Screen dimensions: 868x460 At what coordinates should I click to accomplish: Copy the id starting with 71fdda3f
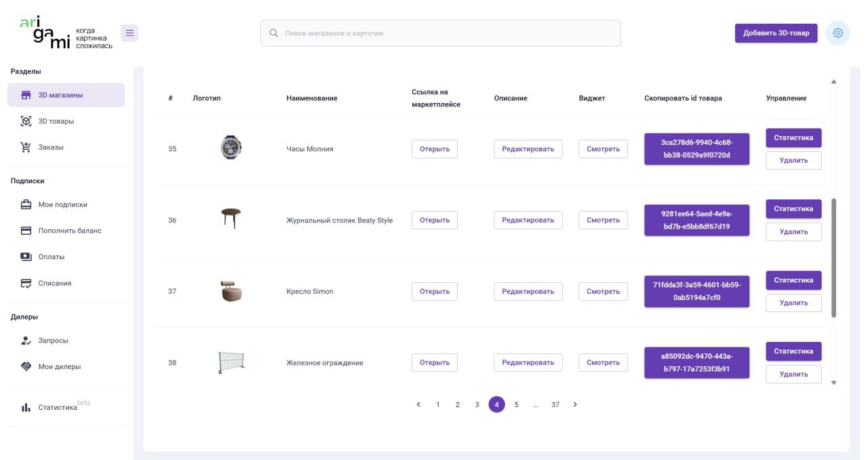696,291
